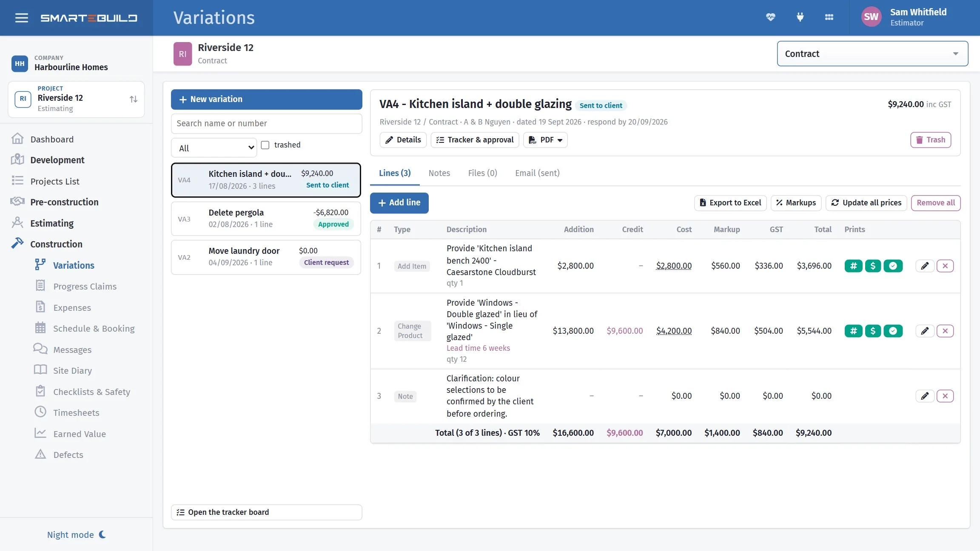Viewport: 980px width, 551px height.
Task: Click the underlined $4,200.00 cost value
Action: click(674, 331)
